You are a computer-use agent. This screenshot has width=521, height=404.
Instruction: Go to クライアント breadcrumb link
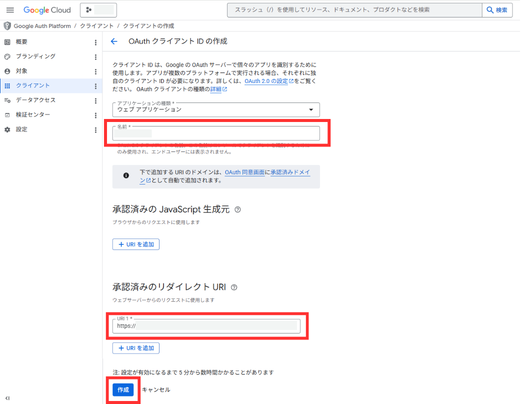pyautogui.click(x=97, y=26)
